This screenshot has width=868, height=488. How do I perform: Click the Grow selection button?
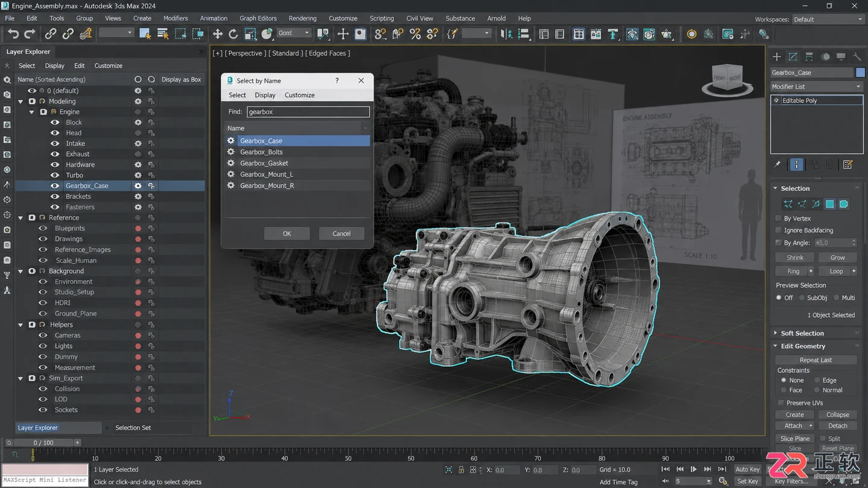(837, 258)
